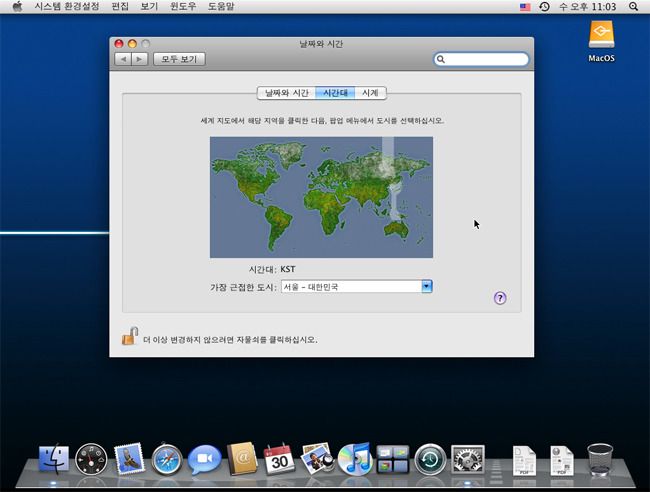
Task: Open the Mail stamp icon in Dock
Action: pos(129,458)
